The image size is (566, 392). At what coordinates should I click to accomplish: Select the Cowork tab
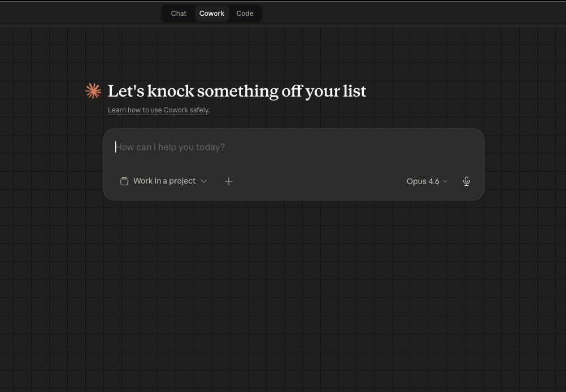(x=212, y=14)
